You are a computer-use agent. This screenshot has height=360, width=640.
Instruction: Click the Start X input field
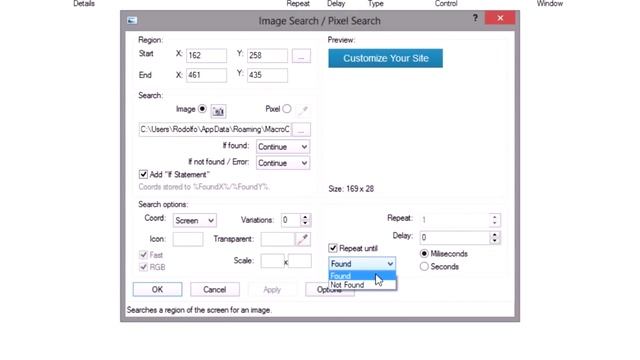(206, 56)
